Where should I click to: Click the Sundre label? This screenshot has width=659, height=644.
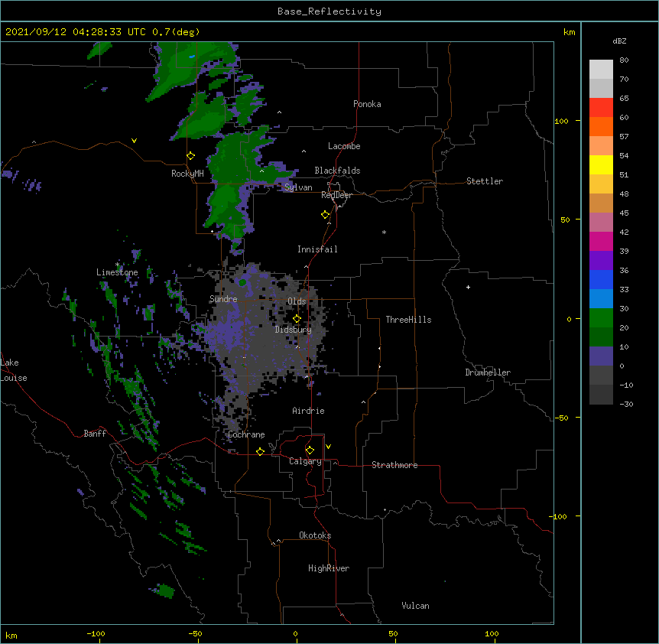pos(223,299)
